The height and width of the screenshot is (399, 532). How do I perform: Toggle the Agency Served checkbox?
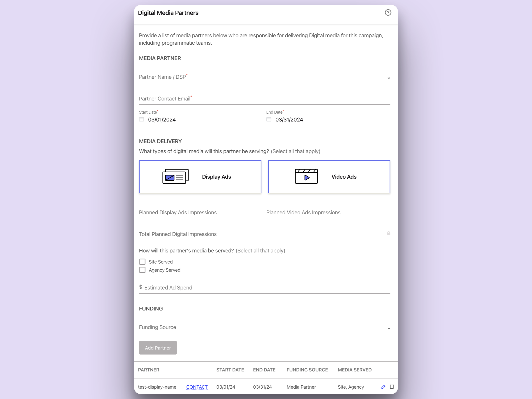(x=142, y=269)
